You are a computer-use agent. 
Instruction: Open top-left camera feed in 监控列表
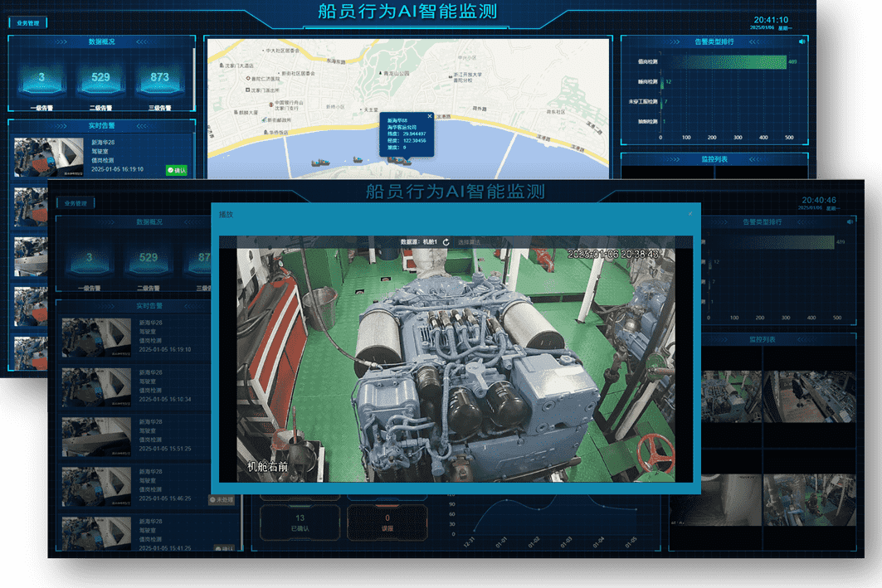[731, 396]
